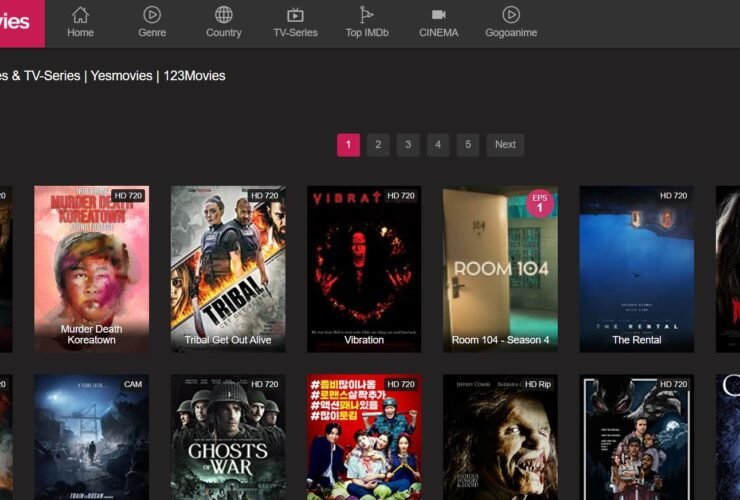Click the Country globe icon
740x500 pixels.
click(224, 15)
